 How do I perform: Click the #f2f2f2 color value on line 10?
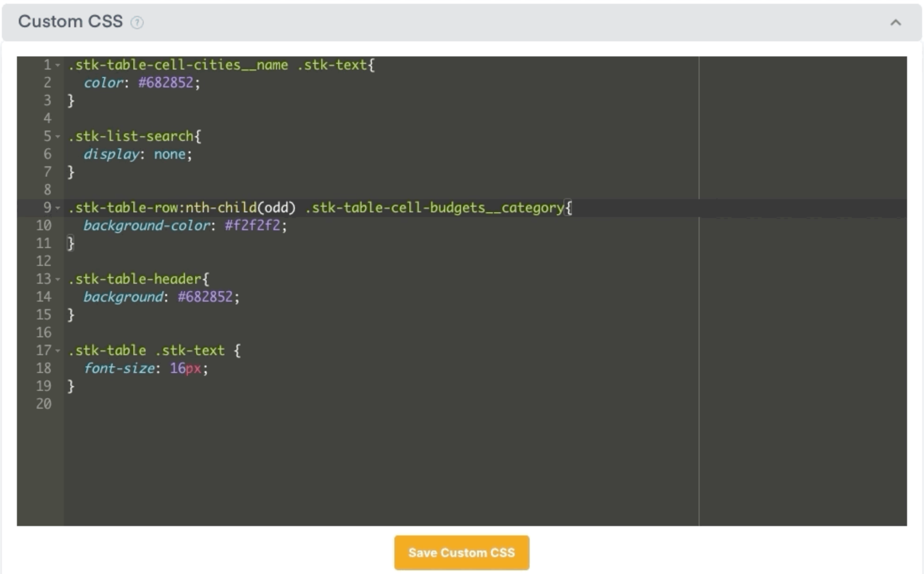pos(253,225)
